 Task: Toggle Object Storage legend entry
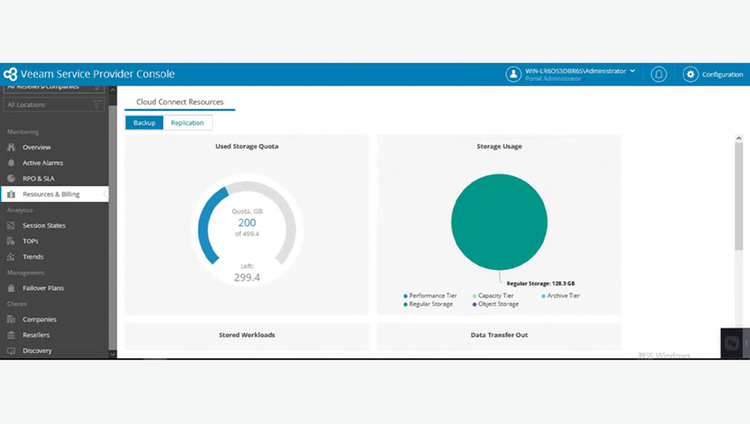(x=495, y=304)
